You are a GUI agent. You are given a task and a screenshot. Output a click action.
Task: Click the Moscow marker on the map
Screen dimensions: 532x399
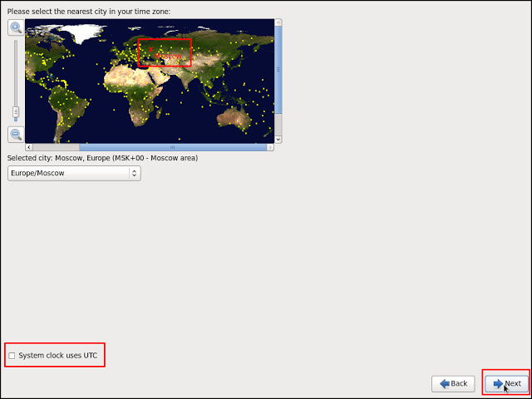coord(150,50)
